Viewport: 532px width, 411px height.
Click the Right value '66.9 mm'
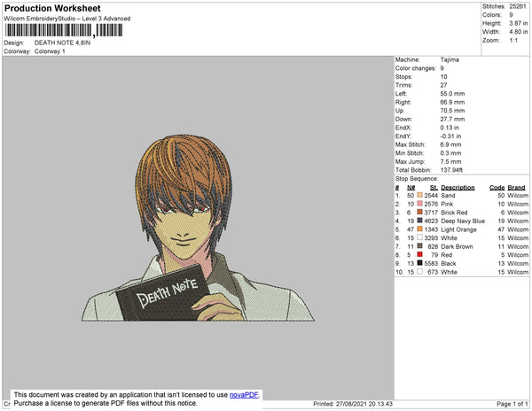click(x=452, y=102)
